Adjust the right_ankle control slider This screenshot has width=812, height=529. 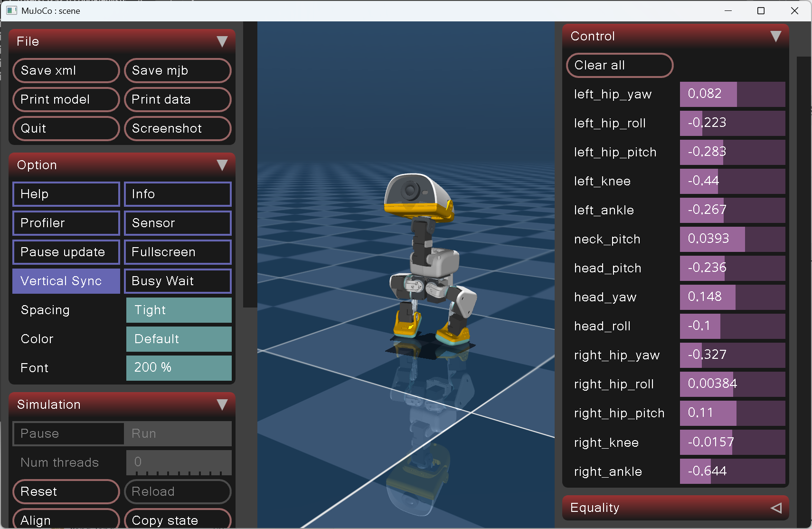[x=732, y=471]
